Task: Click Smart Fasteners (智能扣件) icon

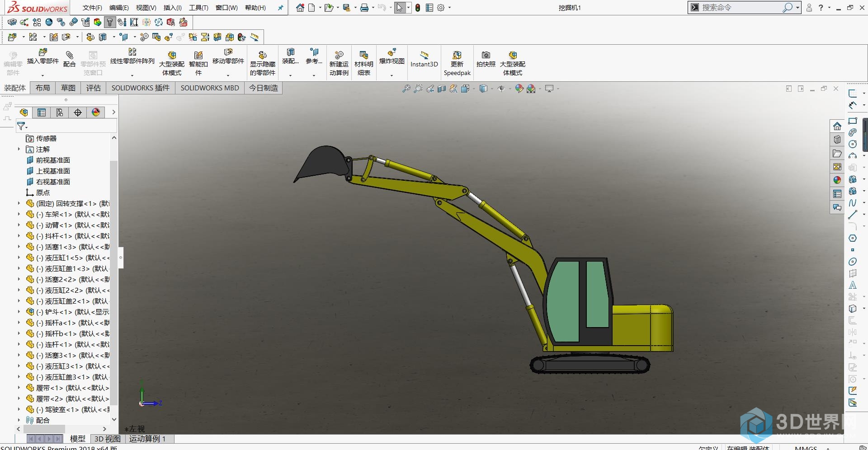Action: 198,55
